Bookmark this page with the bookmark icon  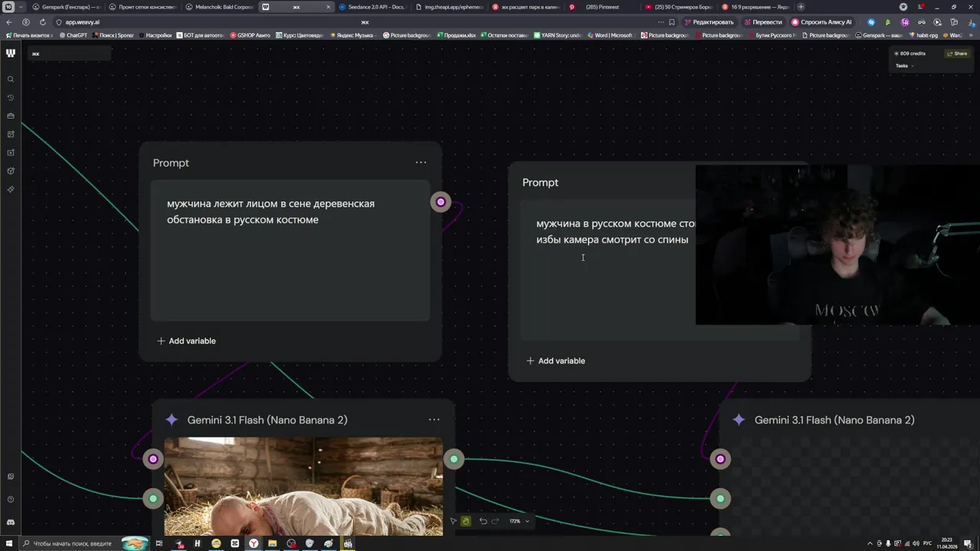click(x=671, y=22)
